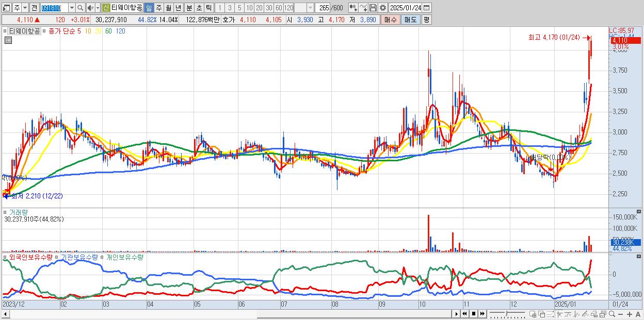Open stock code history dropdown arrow
Viewport: 644px width, 320px height.
coord(72,8)
